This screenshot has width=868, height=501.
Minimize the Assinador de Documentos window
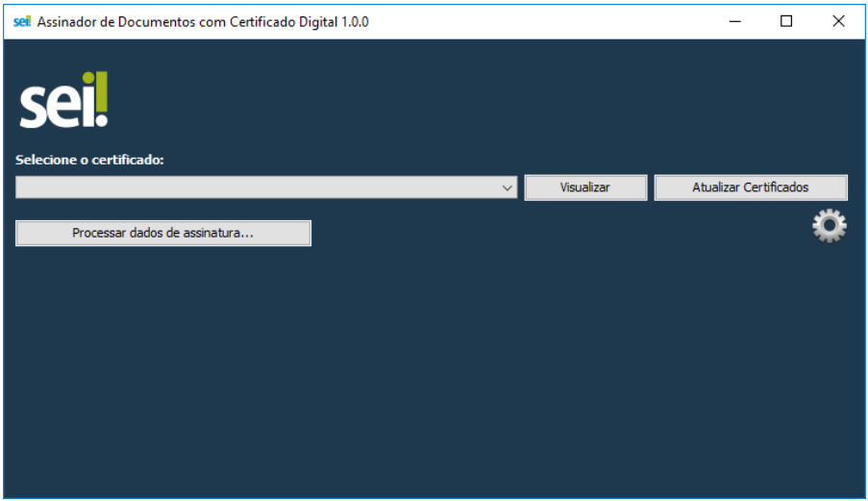pyautogui.click(x=734, y=21)
